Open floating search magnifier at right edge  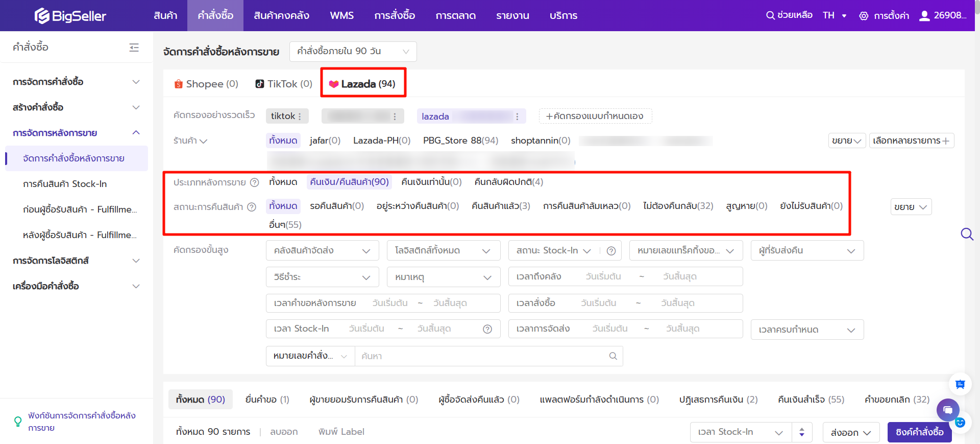pos(967,234)
